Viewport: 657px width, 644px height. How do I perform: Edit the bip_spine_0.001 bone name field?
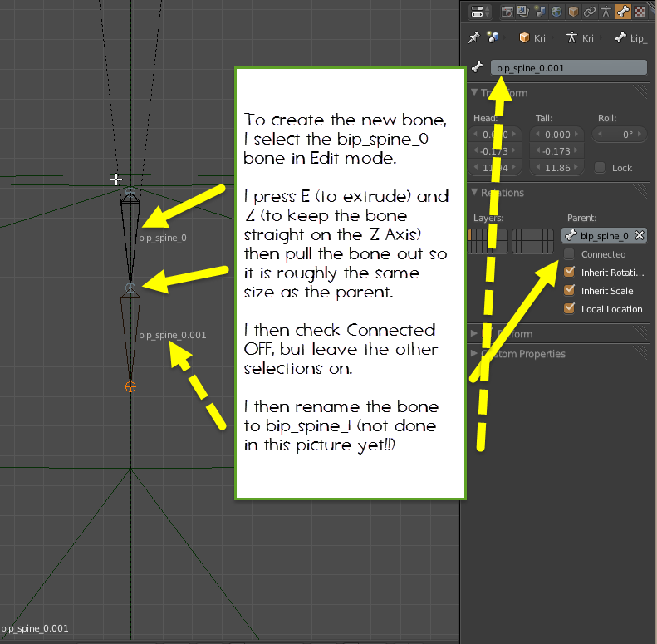pos(569,68)
